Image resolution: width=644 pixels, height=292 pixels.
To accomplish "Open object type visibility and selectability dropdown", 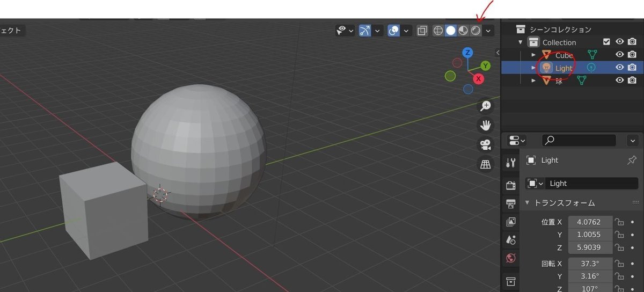I will pyautogui.click(x=345, y=31).
